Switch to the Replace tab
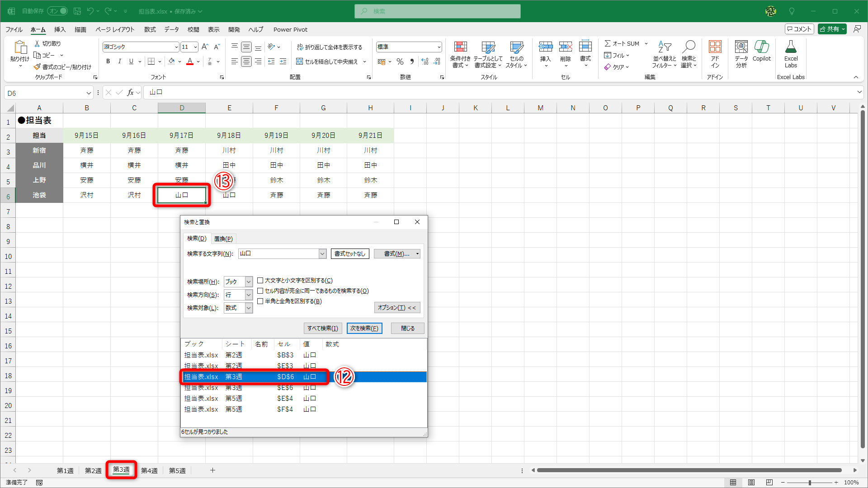 [223, 239]
